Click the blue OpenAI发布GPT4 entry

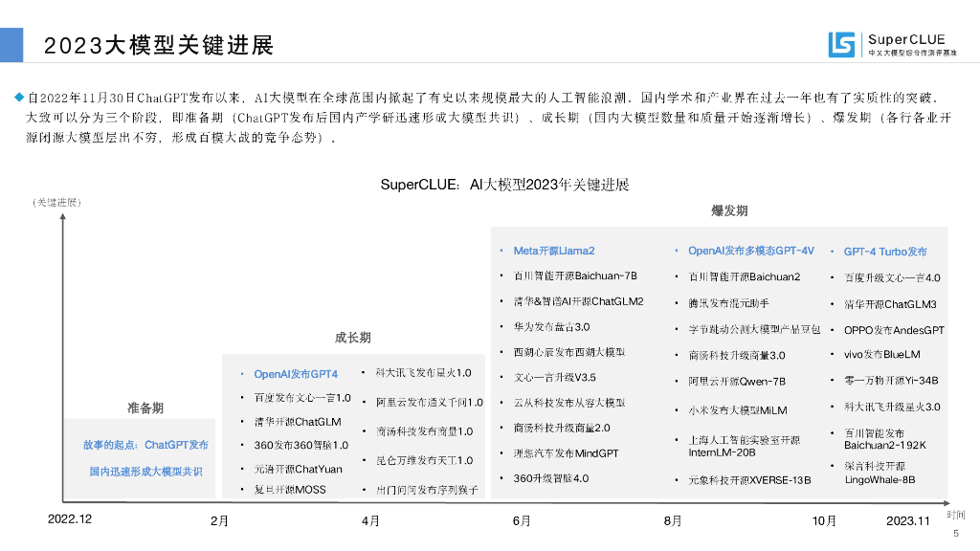tap(296, 374)
